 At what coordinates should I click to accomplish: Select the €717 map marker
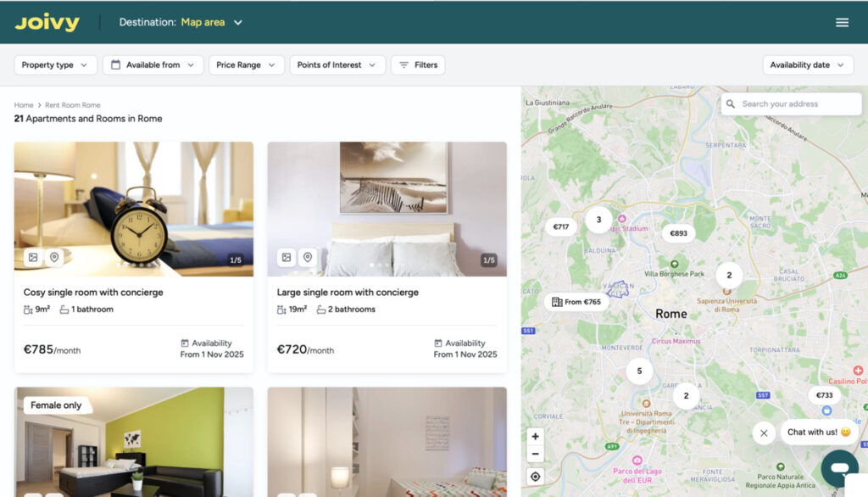point(561,226)
